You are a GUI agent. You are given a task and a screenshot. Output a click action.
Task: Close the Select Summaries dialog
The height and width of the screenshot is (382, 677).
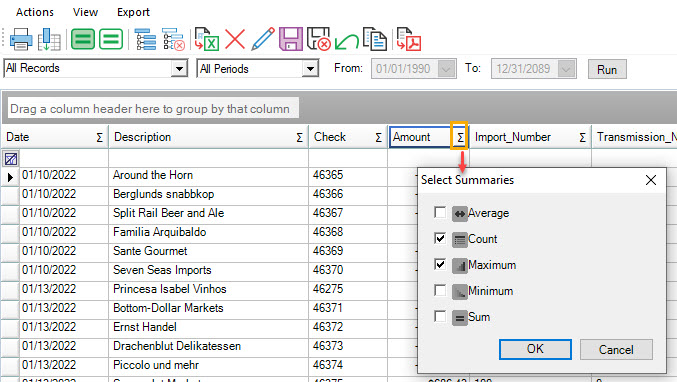651,180
